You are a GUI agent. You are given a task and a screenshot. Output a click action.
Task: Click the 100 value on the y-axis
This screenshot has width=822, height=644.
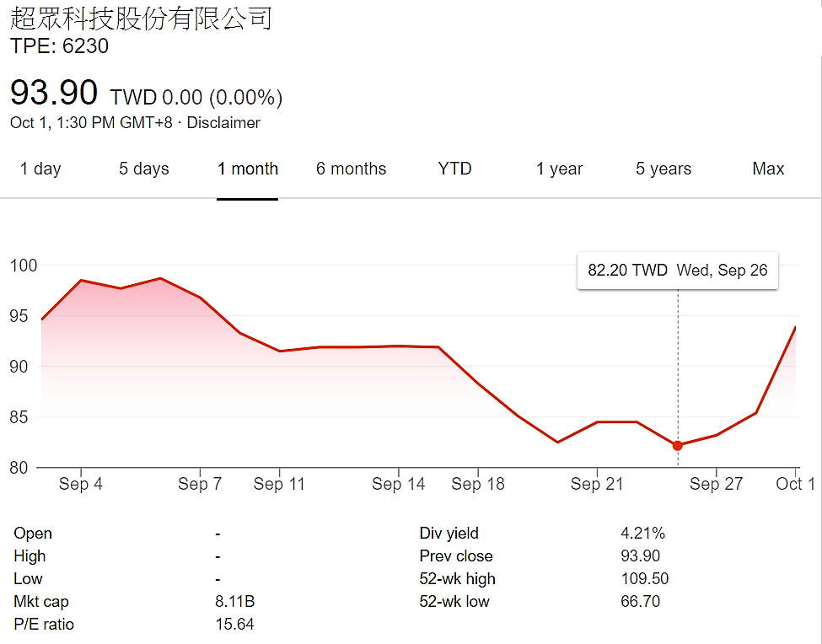(x=24, y=266)
